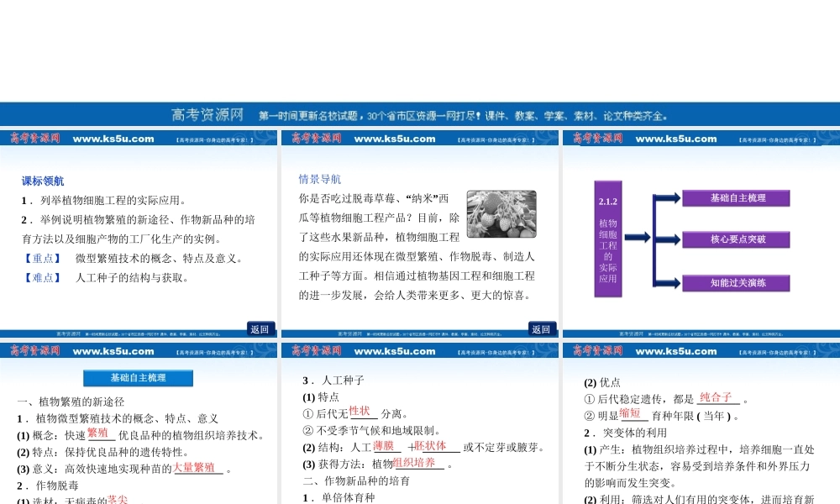Click the 【重点】 label

[x=43, y=259]
